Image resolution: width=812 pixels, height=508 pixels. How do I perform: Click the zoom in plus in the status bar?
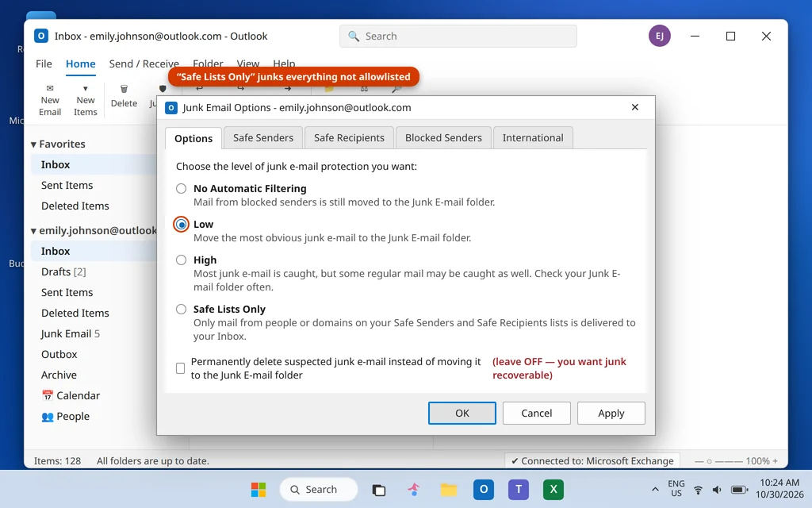tap(776, 461)
